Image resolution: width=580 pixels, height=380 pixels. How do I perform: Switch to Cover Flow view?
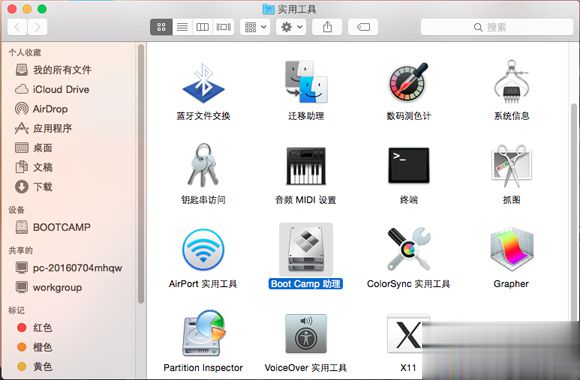tap(223, 27)
